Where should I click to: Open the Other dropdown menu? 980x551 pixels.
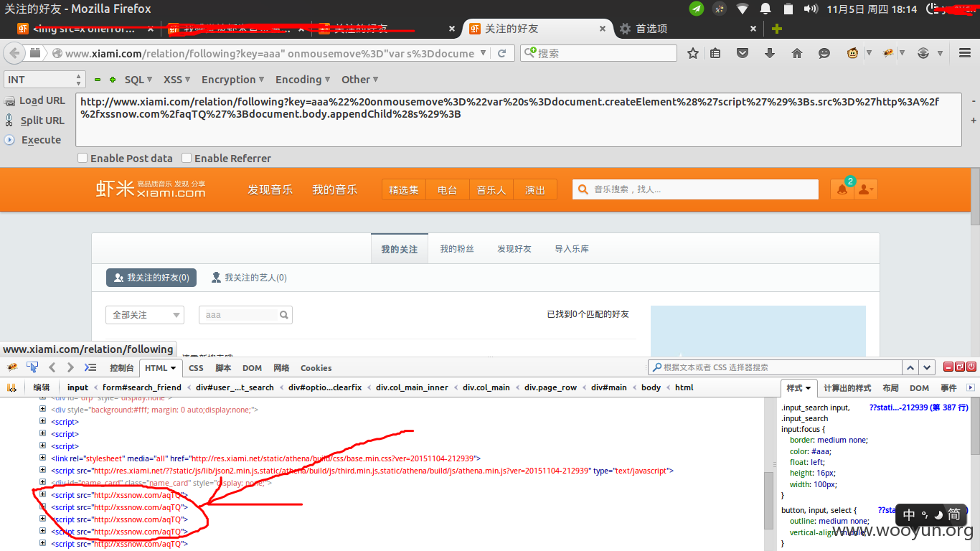point(359,80)
